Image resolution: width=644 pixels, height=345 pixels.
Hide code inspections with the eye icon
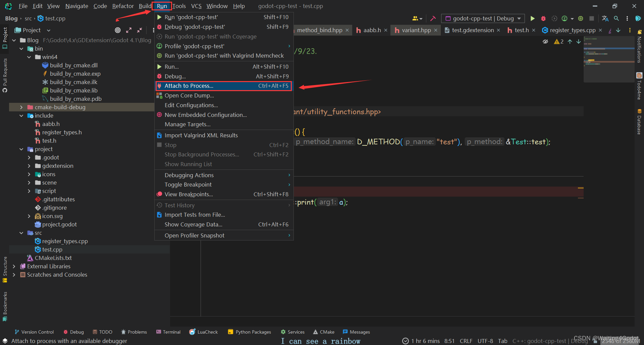pos(545,42)
